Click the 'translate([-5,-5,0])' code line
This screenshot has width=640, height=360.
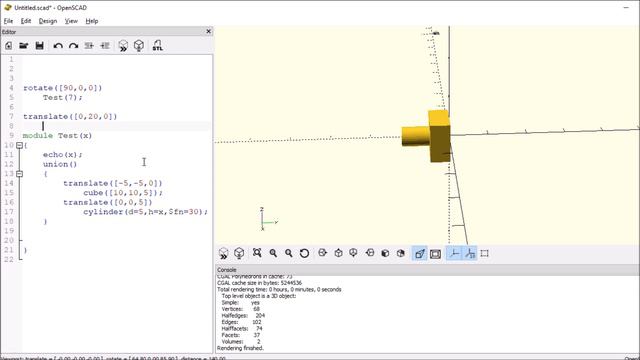113,183
